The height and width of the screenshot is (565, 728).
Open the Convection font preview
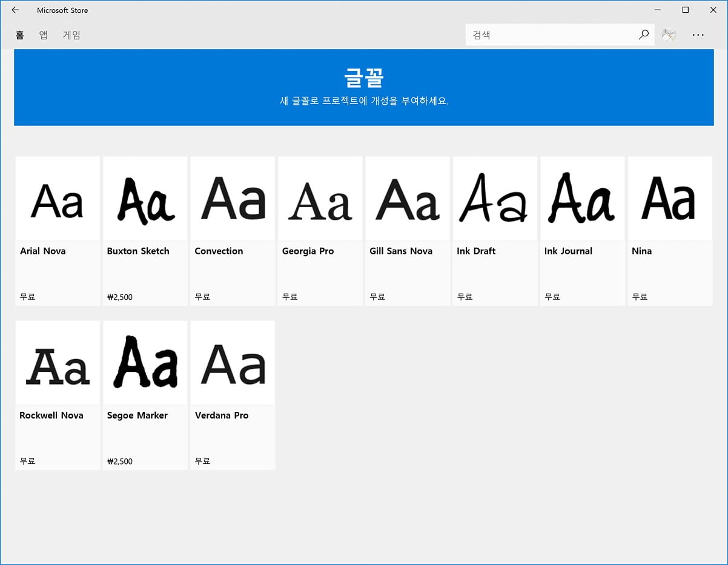pyautogui.click(x=233, y=199)
